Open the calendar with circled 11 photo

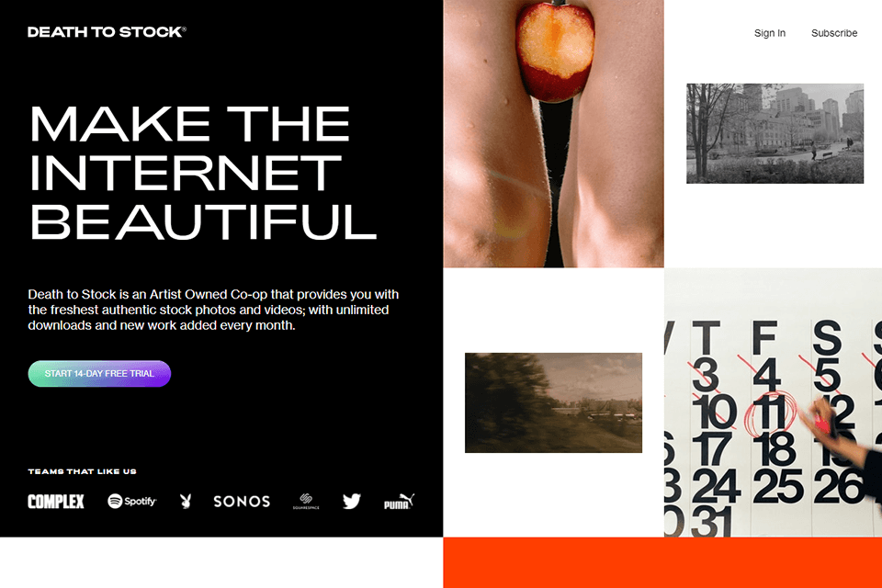pos(773,403)
